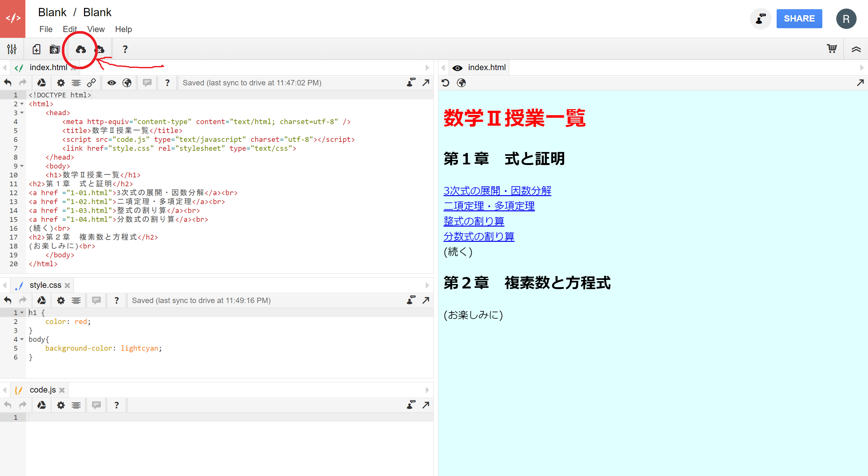This screenshot has width=868, height=476.
Task: Select the code.js editor tab
Action: point(39,390)
